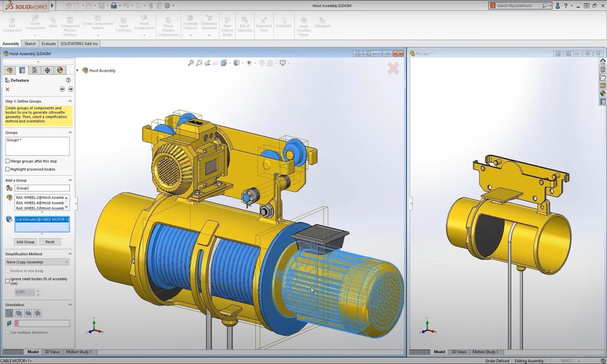The height and width of the screenshot is (364, 607).
Task: Enable Merge groups after this step
Action: [8, 161]
